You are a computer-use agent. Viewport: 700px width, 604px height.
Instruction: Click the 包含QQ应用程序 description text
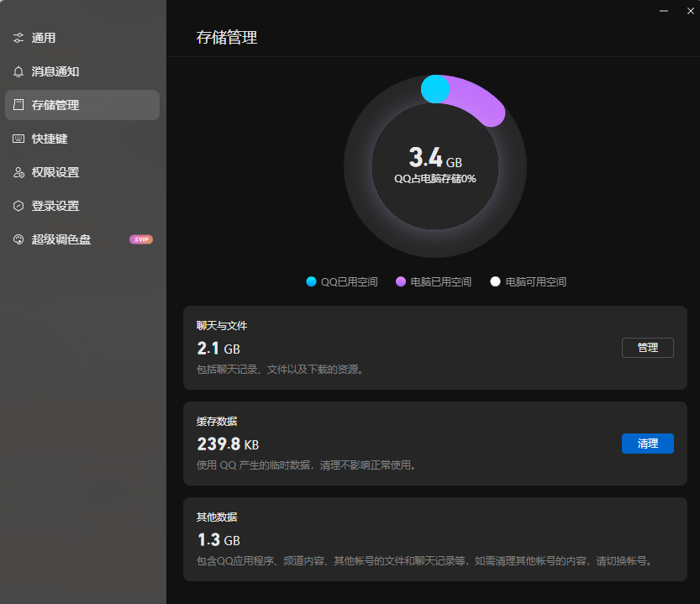pyautogui.click(x=424, y=561)
